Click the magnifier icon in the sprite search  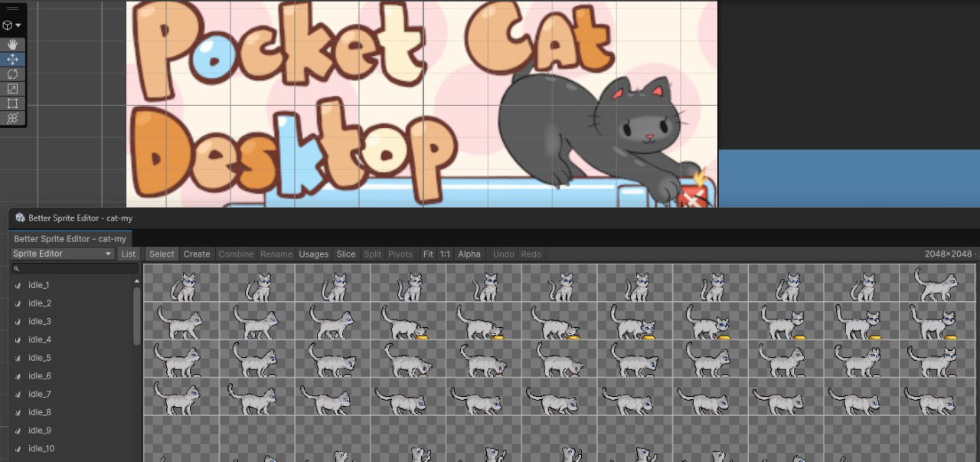pyautogui.click(x=17, y=270)
